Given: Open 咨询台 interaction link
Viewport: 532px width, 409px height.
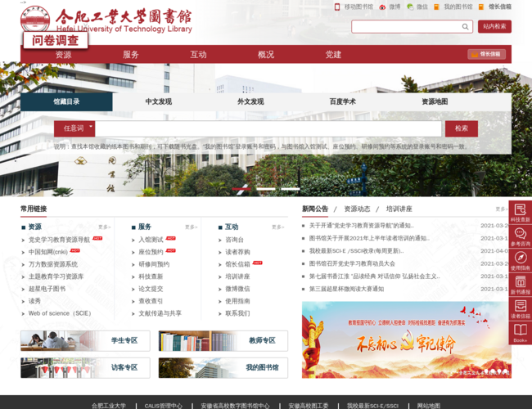Looking at the screenshot, I should [235, 240].
